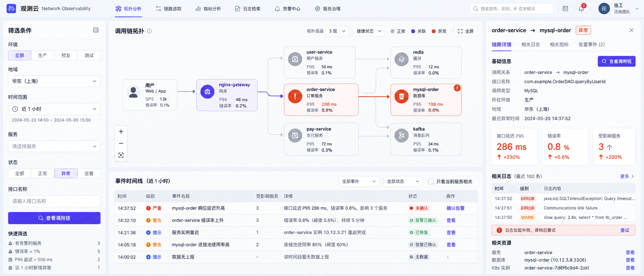Click the pay-service node icon
This screenshot has width=644, height=276.
pos(295,136)
